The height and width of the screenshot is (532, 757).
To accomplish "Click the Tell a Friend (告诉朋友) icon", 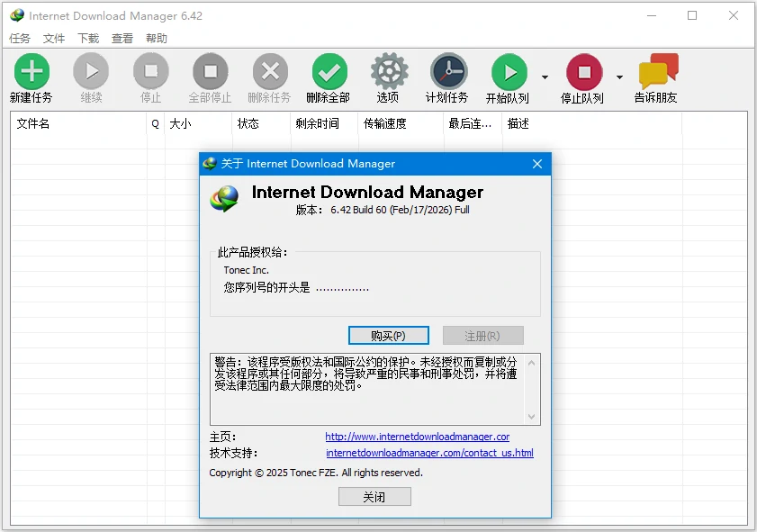I will pos(656,72).
